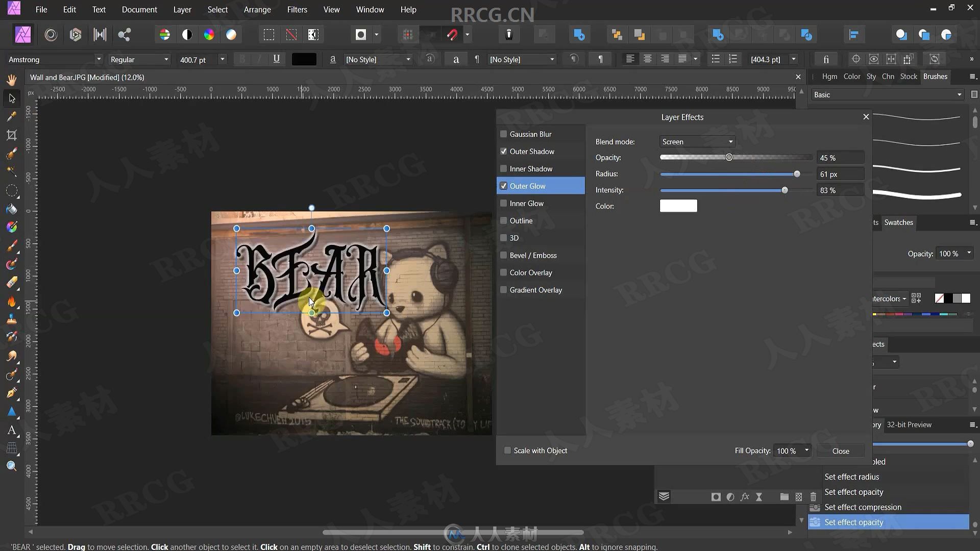Enable Bevel / Emboss checkbox
Viewport: 980px width, 551px height.
[x=504, y=256]
